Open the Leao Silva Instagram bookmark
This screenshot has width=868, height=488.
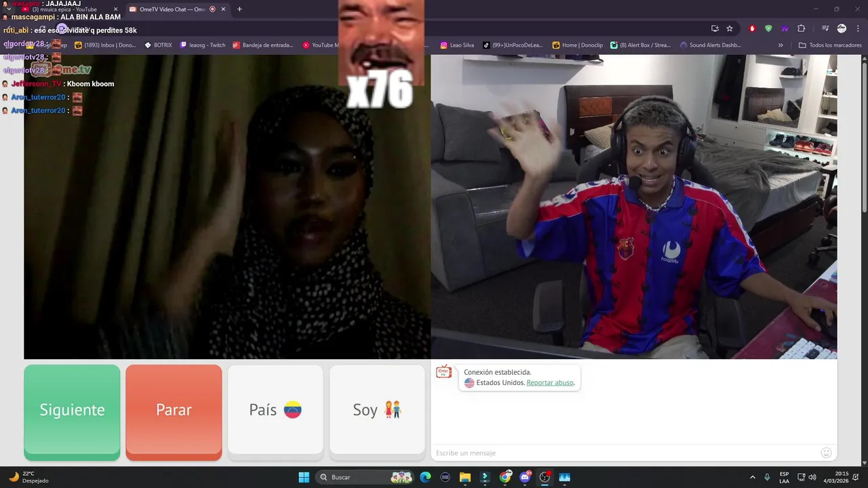click(457, 45)
